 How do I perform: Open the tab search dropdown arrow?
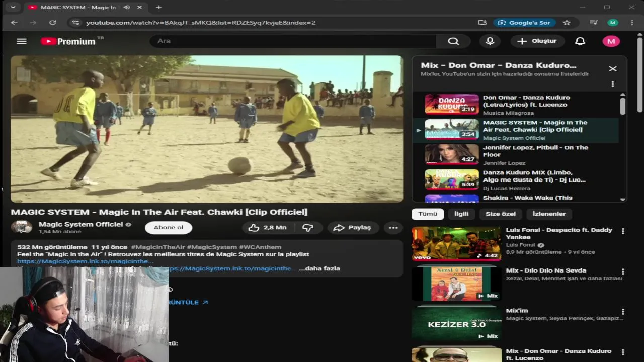pyautogui.click(x=13, y=7)
